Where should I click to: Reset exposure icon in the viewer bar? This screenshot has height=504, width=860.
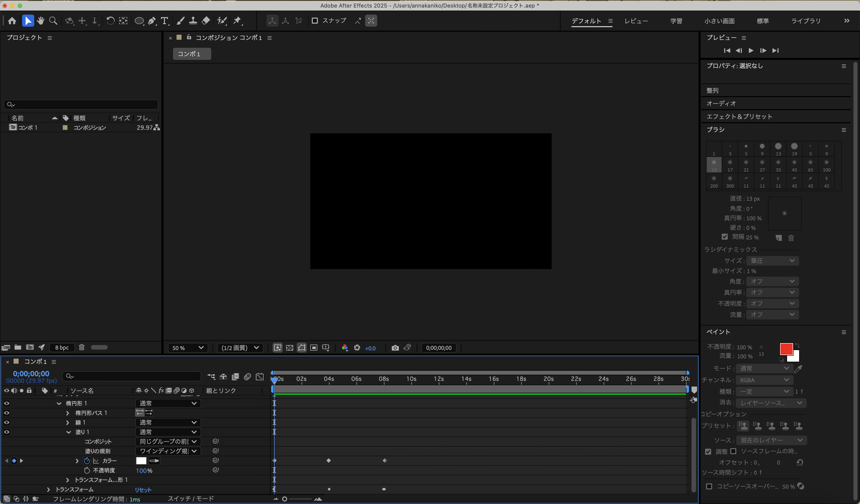(x=357, y=348)
